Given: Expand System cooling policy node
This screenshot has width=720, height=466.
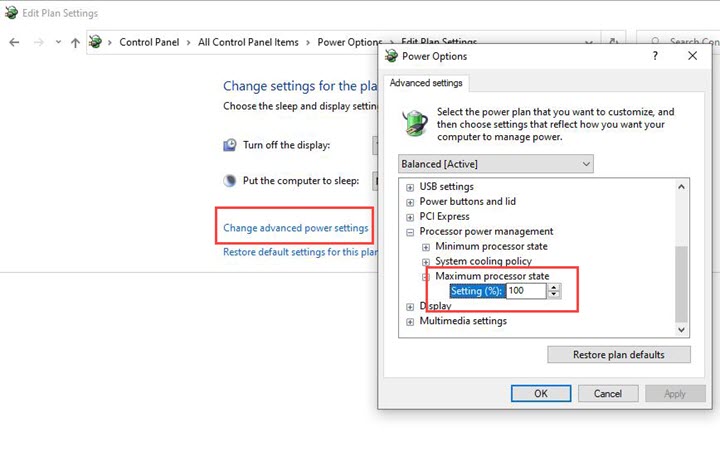Looking at the screenshot, I should click(426, 262).
